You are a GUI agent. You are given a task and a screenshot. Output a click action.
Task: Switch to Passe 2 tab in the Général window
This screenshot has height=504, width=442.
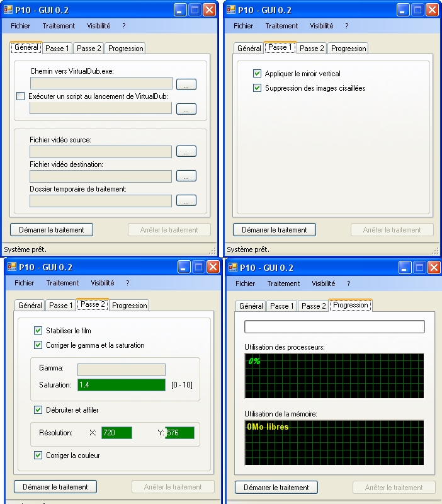tap(89, 49)
